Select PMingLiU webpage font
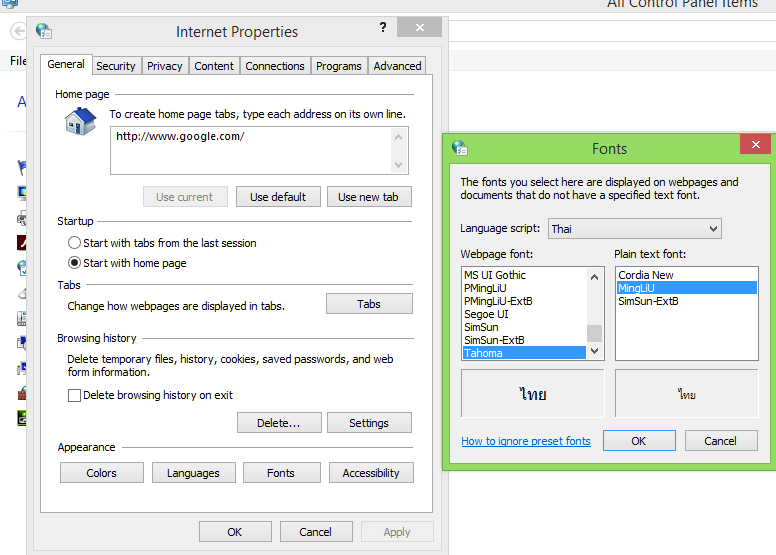 click(524, 288)
